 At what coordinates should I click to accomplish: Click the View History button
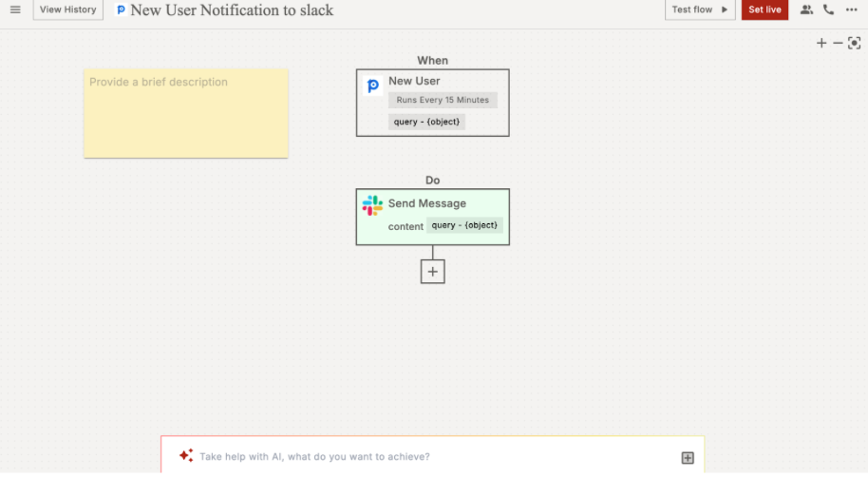[x=67, y=10]
